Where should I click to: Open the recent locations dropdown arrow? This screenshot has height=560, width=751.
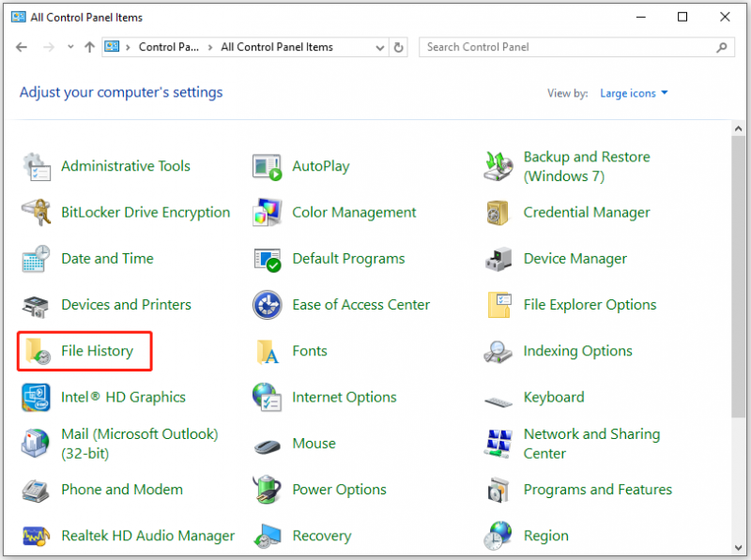71,47
